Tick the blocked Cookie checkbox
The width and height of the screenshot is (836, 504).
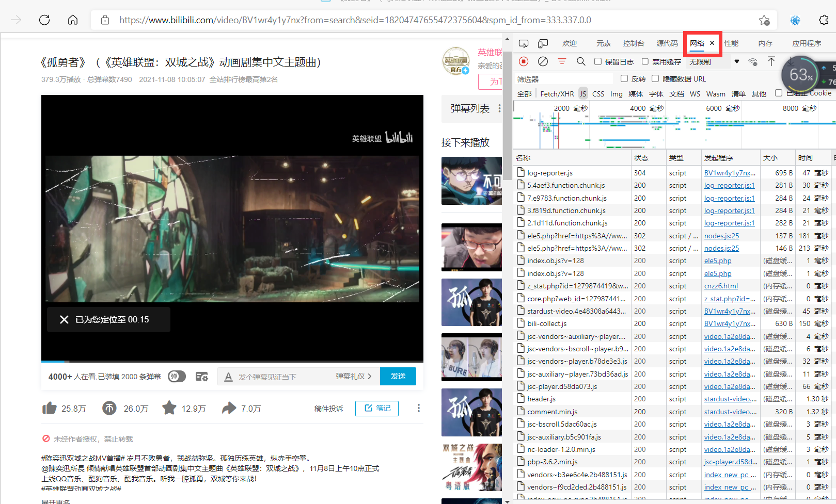click(x=779, y=93)
